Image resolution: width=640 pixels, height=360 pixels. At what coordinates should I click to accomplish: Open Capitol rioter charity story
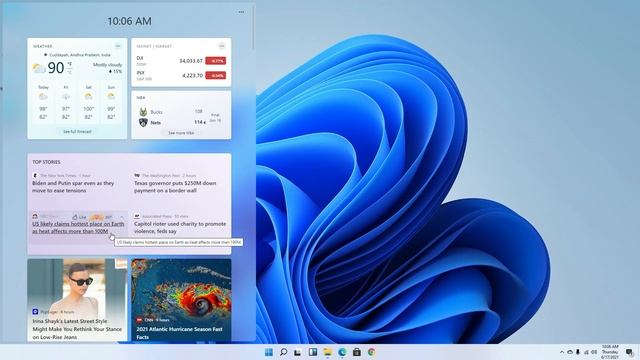180,228
